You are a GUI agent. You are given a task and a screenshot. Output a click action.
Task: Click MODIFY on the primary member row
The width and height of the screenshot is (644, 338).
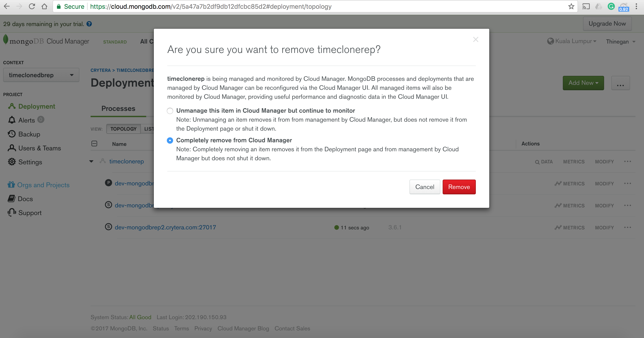click(x=604, y=184)
